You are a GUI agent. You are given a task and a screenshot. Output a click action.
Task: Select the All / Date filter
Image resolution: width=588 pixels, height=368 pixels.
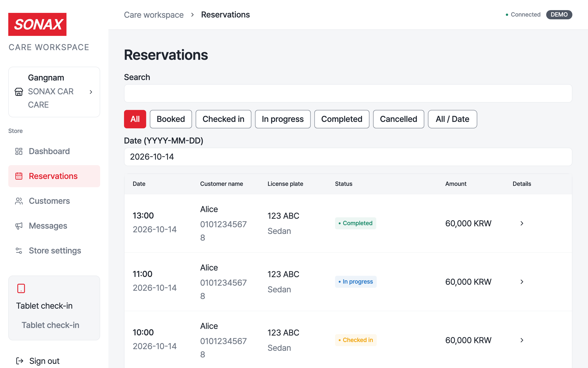click(x=452, y=119)
